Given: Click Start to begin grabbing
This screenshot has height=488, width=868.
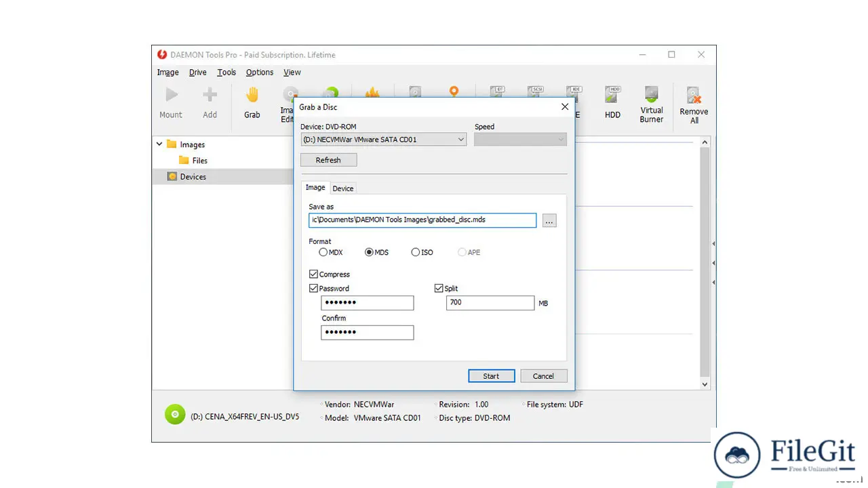Looking at the screenshot, I should tap(491, 376).
